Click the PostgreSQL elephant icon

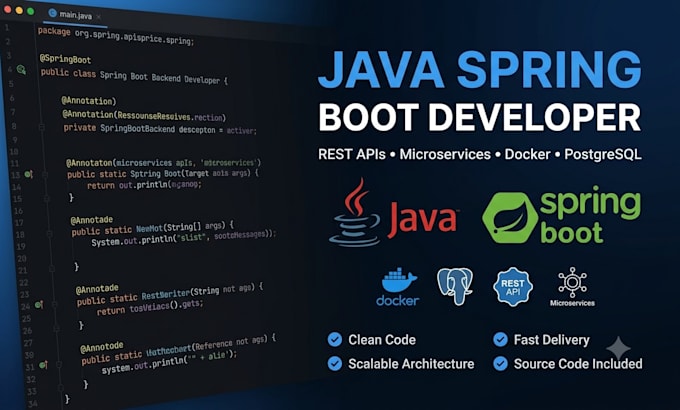455,286
